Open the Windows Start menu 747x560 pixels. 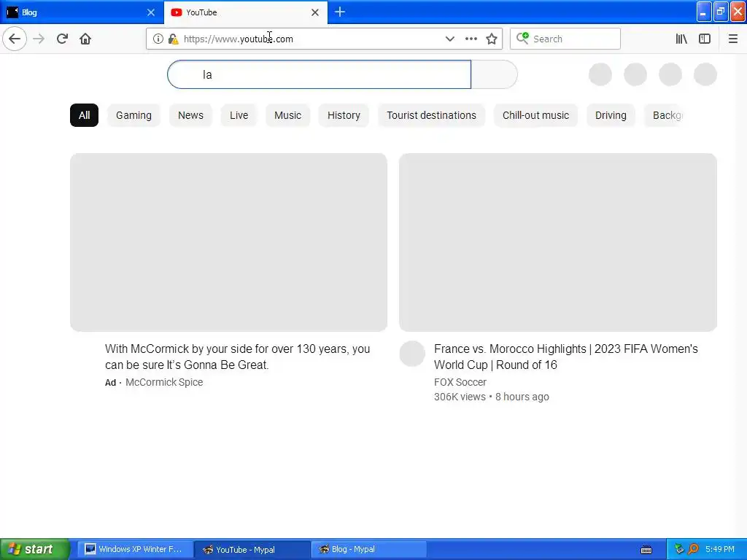click(34, 550)
